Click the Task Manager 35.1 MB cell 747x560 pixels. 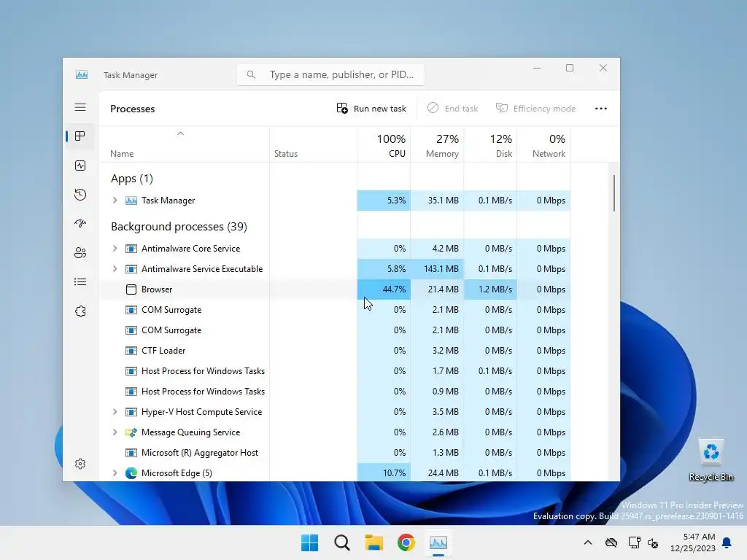[x=438, y=201]
